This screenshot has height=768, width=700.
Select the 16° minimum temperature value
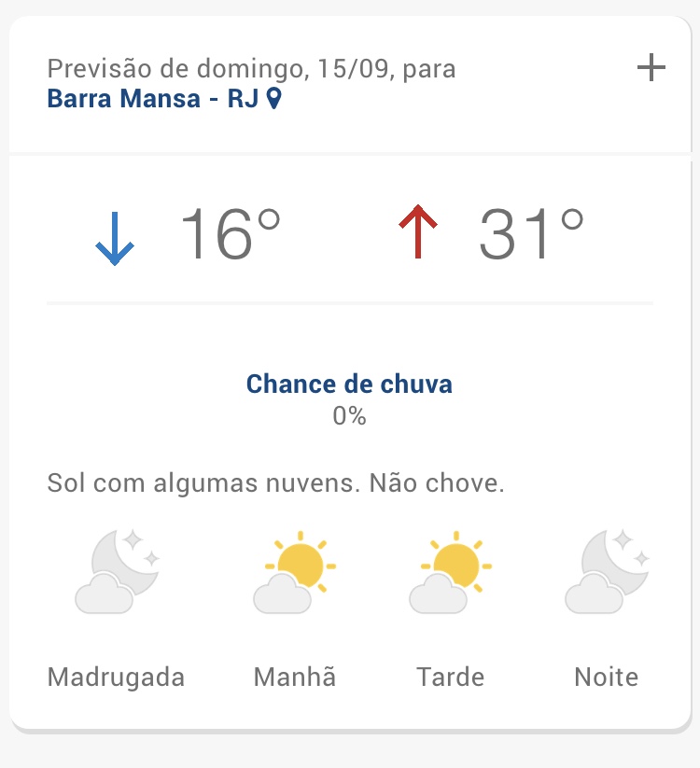click(x=230, y=233)
